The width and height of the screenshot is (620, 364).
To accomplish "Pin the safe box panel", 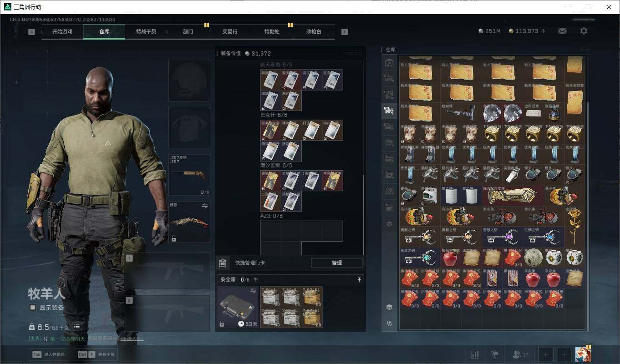I will tap(360, 279).
